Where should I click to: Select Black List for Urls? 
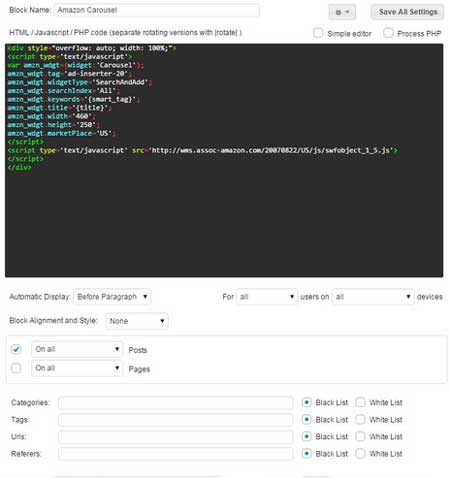pyautogui.click(x=306, y=436)
